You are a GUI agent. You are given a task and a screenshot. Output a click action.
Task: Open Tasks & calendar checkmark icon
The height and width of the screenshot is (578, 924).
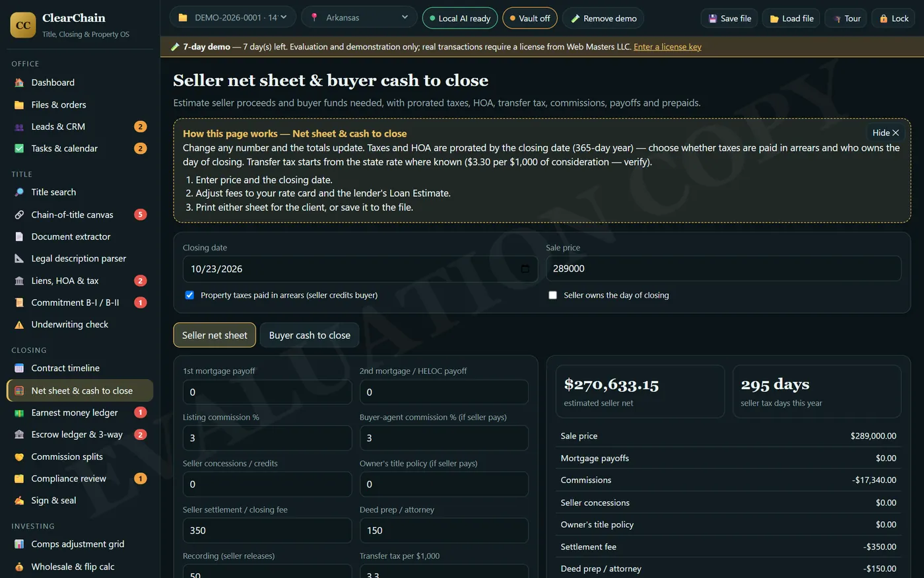pos(19,148)
